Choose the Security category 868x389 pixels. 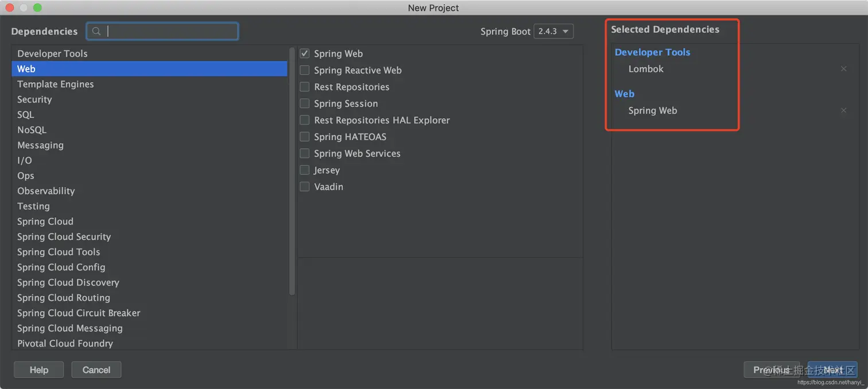pyautogui.click(x=149, y=99)
